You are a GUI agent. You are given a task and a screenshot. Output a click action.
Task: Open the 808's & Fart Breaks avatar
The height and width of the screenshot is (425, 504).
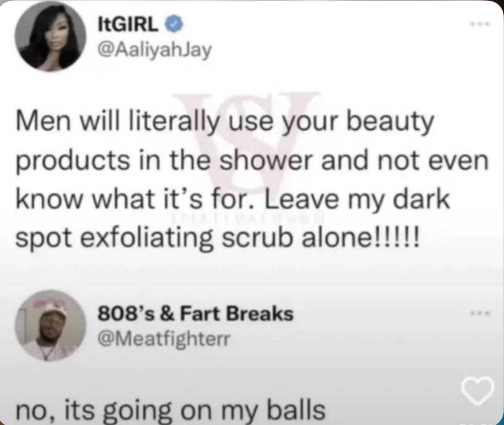[50, 325]
